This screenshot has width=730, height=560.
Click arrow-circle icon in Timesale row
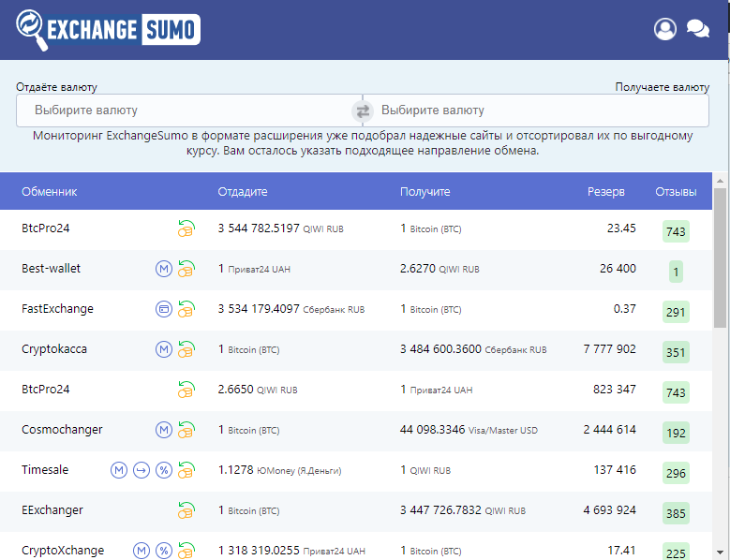pos(142,470)
